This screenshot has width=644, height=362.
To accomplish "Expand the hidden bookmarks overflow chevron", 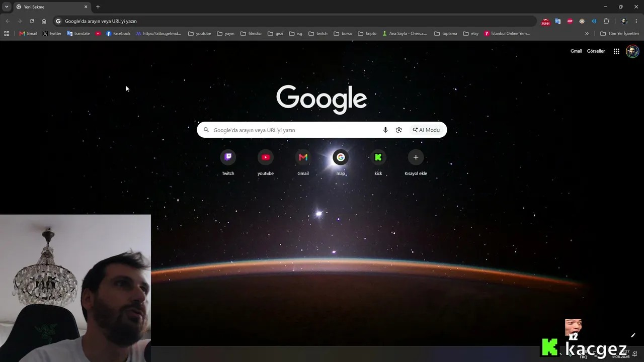I will pos(587,34).
